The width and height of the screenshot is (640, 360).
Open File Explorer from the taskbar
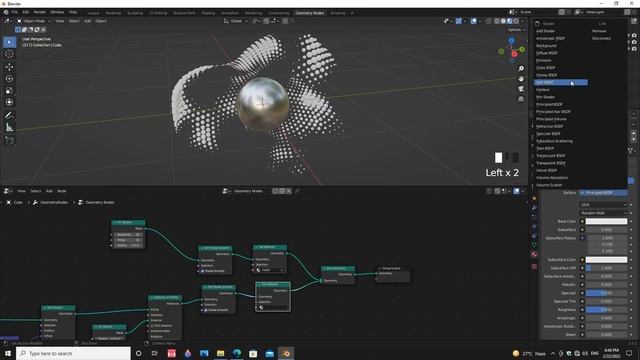(220, 353)
